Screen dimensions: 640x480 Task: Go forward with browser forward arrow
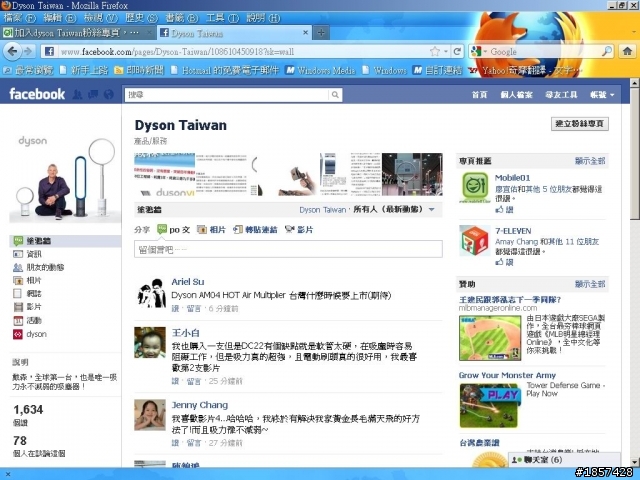pyautogui.click(x=28, y=51)
